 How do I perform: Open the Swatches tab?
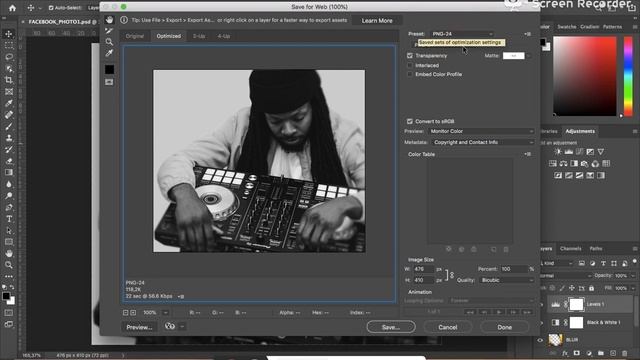[x=567, y=27]
